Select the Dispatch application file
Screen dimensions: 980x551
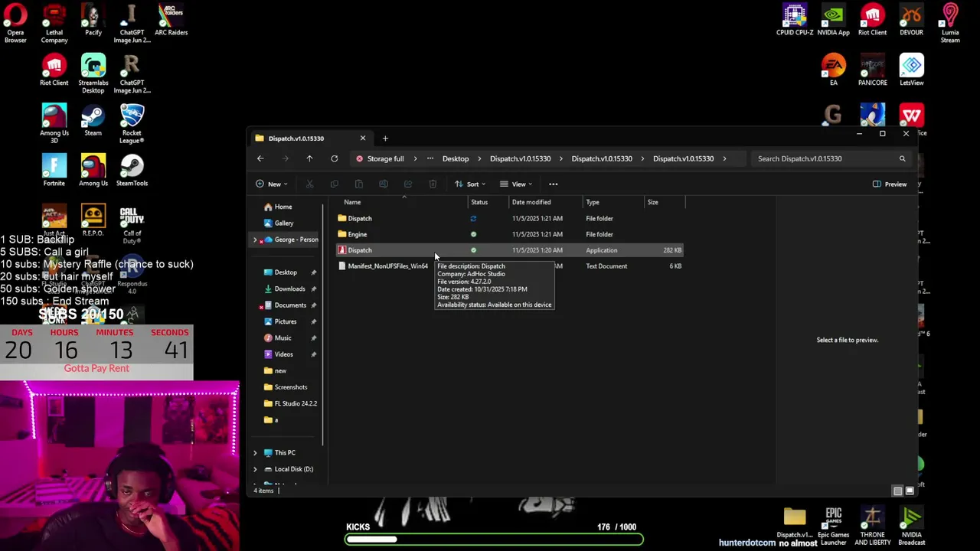point(509,250)
